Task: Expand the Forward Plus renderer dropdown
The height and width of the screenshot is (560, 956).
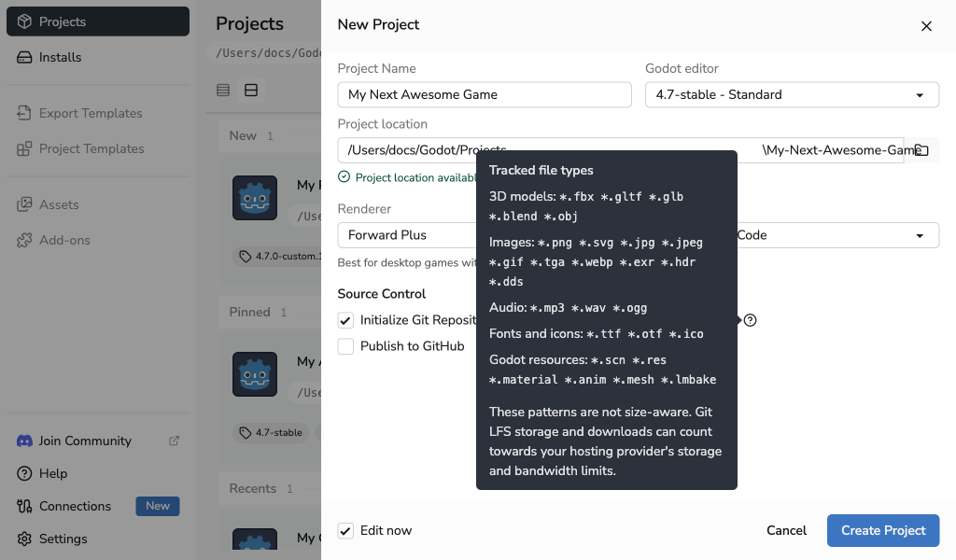Action: [407, 235]
